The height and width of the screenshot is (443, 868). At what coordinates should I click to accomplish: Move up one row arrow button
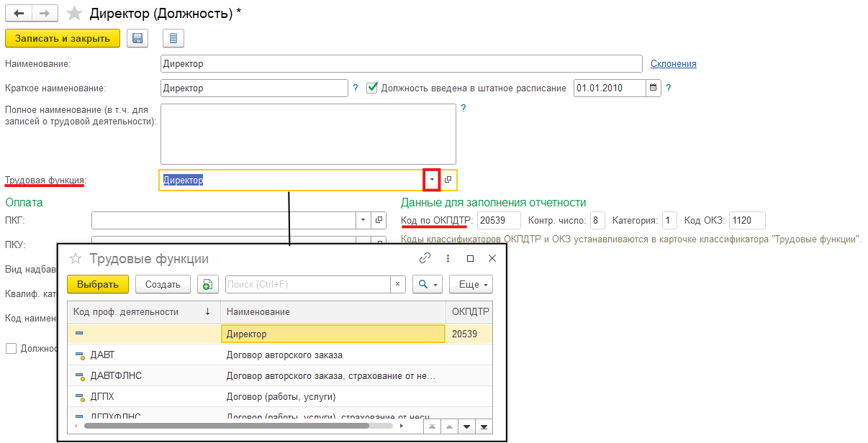coord(449,426)
